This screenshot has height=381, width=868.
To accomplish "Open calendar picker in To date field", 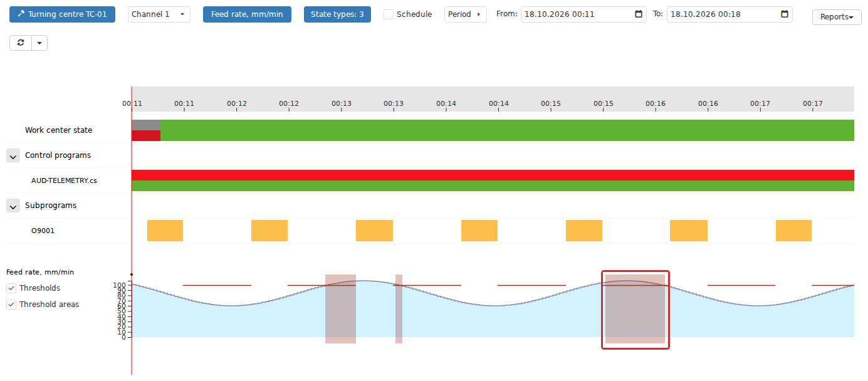I will click(x=785, y=14).
